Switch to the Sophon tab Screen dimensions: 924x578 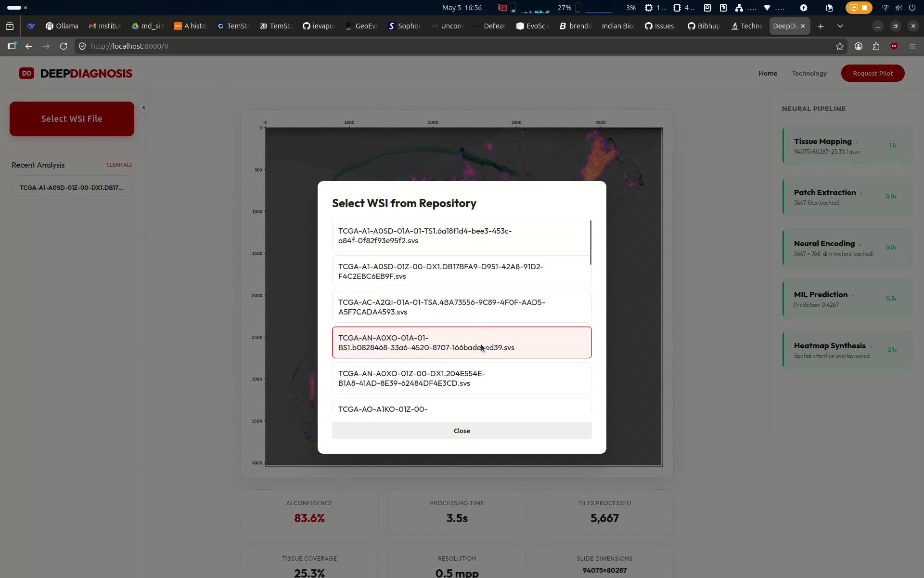[x=404, y=26]
